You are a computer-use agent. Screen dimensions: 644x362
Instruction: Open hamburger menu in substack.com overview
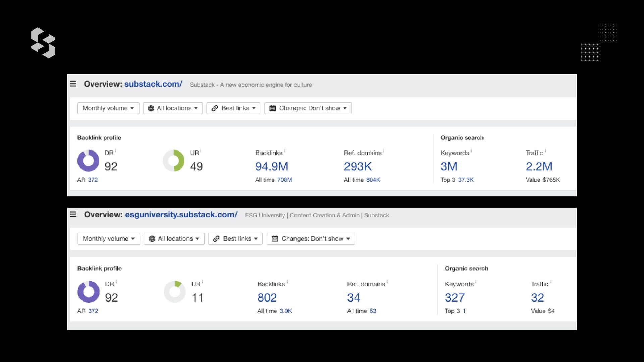(73, 84)
